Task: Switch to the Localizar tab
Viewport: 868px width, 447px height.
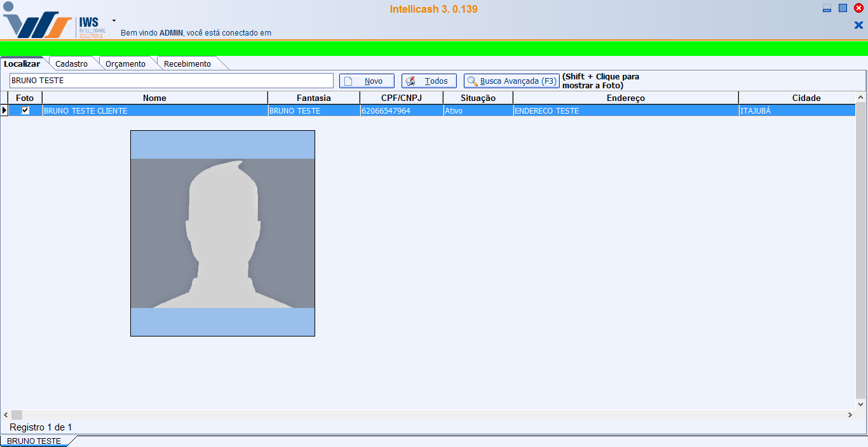Action: [22, 63]
